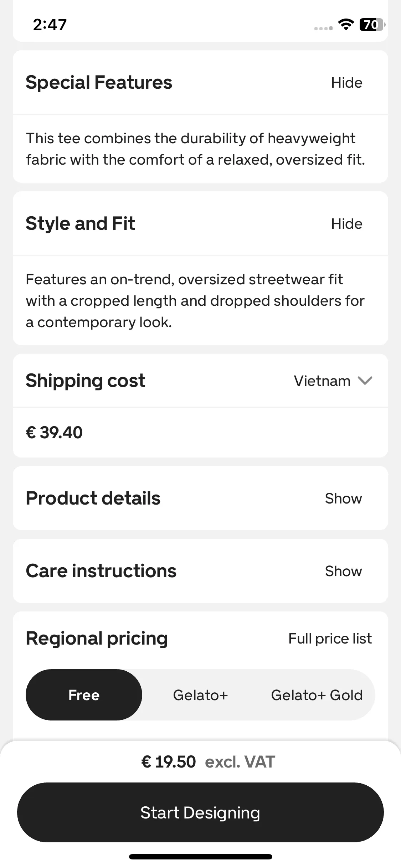Open the Vietnam shipping country dropdown
This screenshot has height=868, width=401.
(x=333, y=381)
